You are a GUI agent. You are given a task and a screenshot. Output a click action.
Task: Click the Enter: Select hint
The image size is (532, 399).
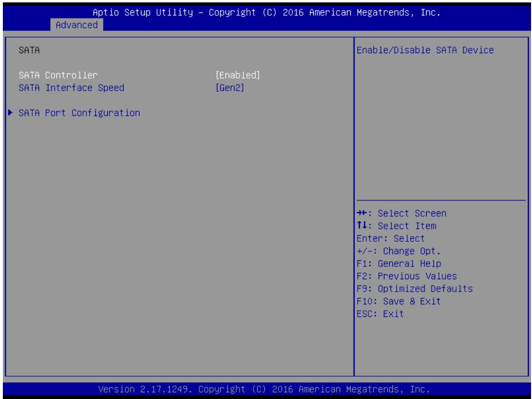click(391, 238)
